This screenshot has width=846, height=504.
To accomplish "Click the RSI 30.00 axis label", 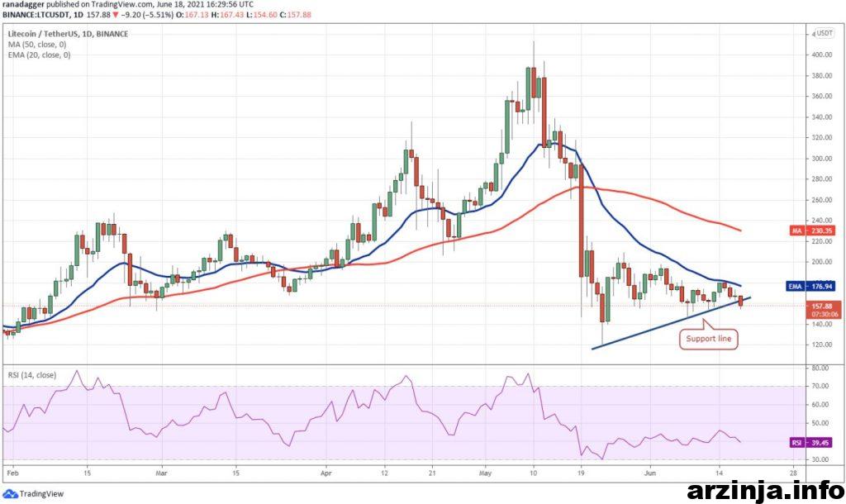I will 820,459.
